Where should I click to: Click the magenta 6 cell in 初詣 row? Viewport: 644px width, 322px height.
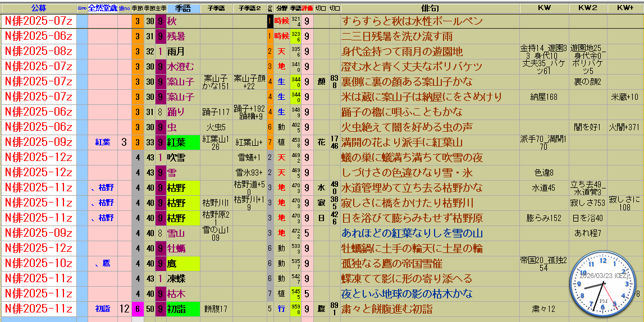(x=138, y=309)
